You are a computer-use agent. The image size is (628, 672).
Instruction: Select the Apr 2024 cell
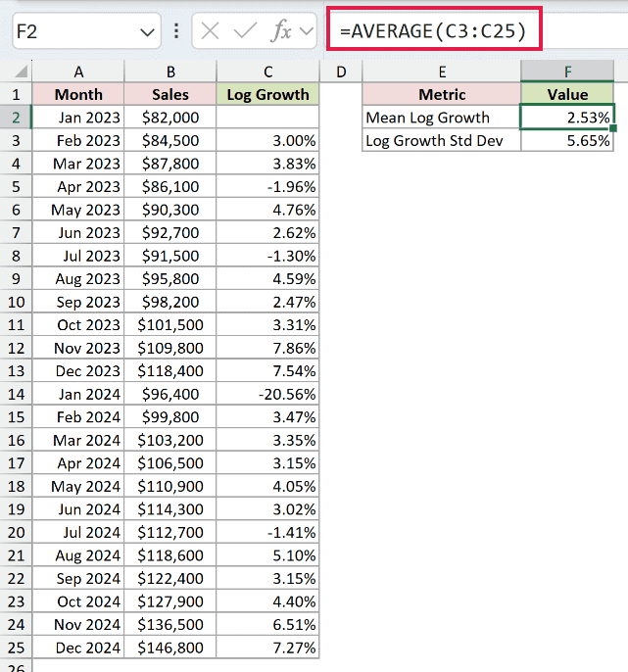pos(78,463)
